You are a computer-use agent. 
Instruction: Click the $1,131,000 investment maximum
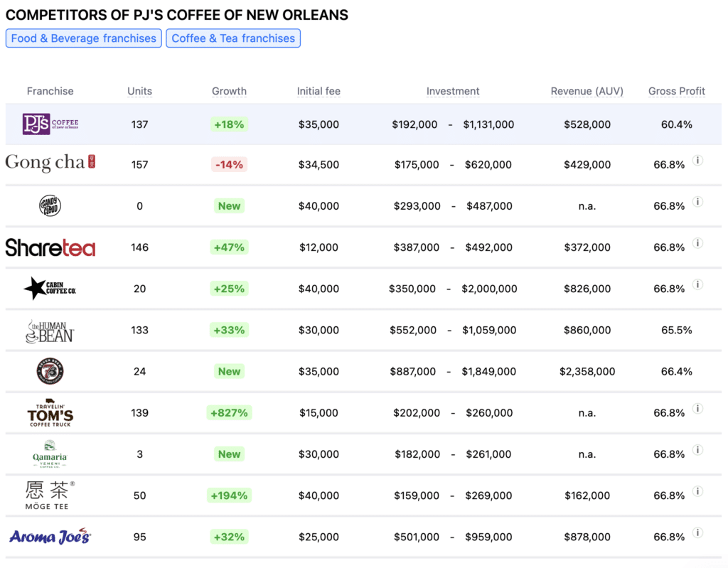[488, 124]
